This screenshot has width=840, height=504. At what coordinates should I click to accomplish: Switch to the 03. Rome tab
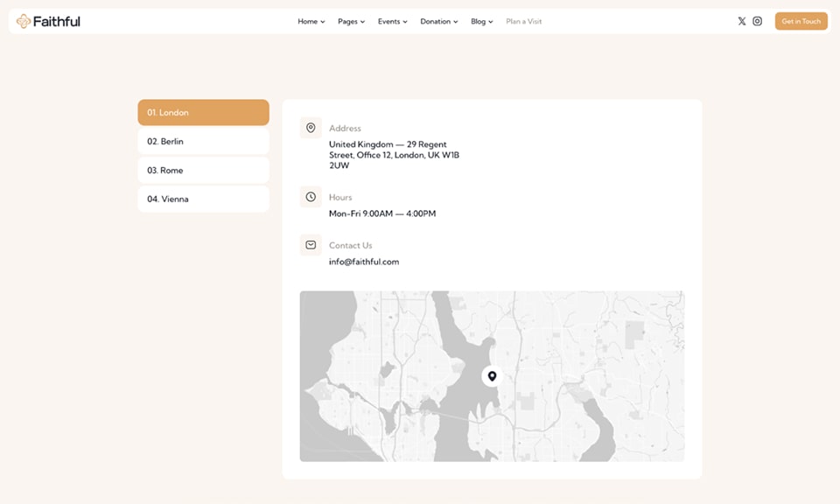coord(203,171)
